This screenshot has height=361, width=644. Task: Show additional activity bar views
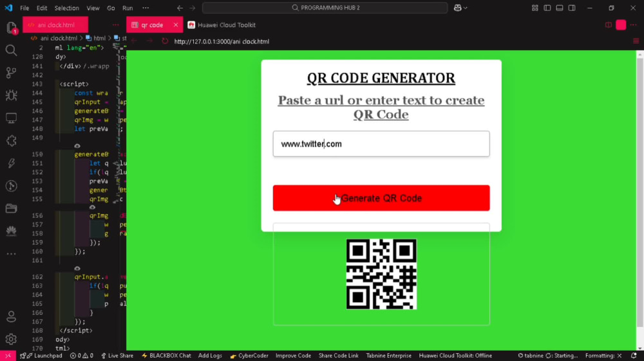(x=12, y=254)
